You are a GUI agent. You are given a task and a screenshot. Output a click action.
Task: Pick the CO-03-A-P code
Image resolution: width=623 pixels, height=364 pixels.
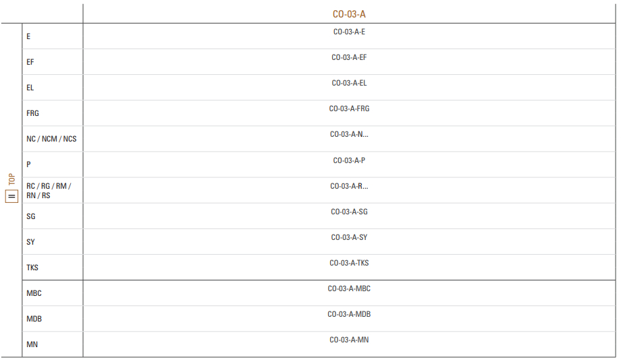[x=349, y=160]
